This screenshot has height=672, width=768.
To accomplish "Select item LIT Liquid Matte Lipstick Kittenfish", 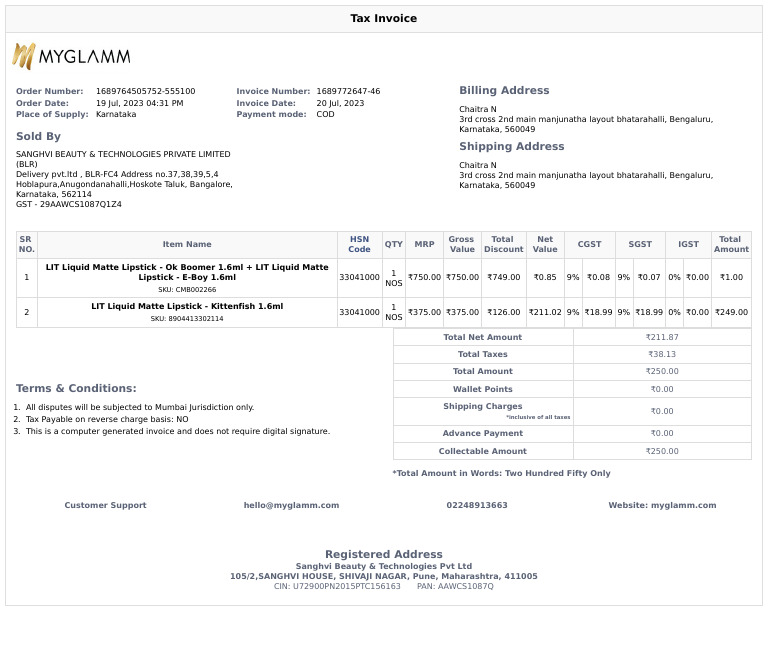I will click(187, 307).
